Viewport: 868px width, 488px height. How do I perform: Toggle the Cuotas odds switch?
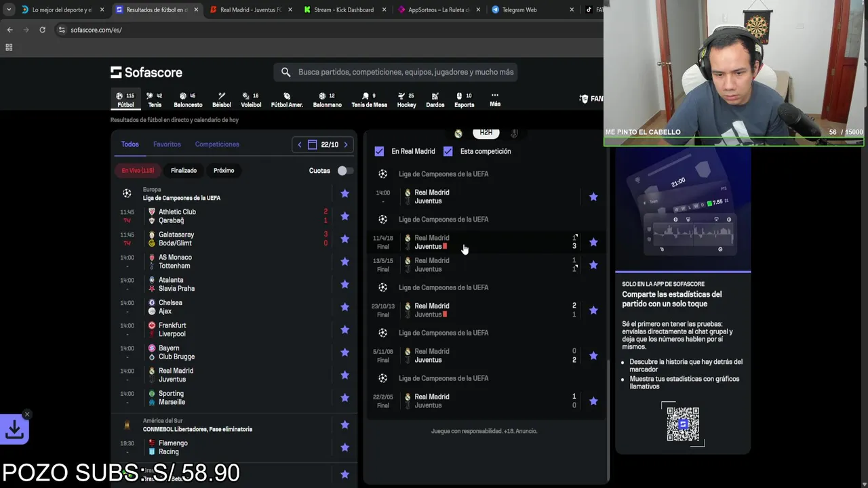coord(344,171)
